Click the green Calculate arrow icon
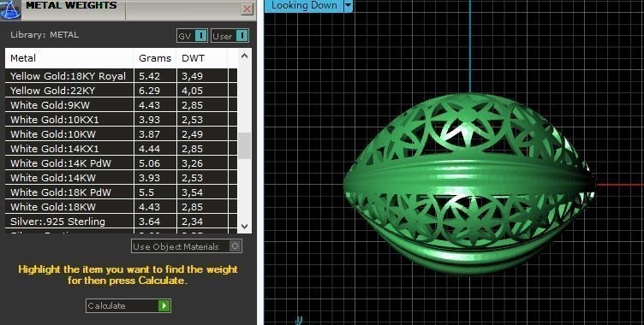Image resolution: width=644 pixels, height=325 pixels. tap(164, 305)
